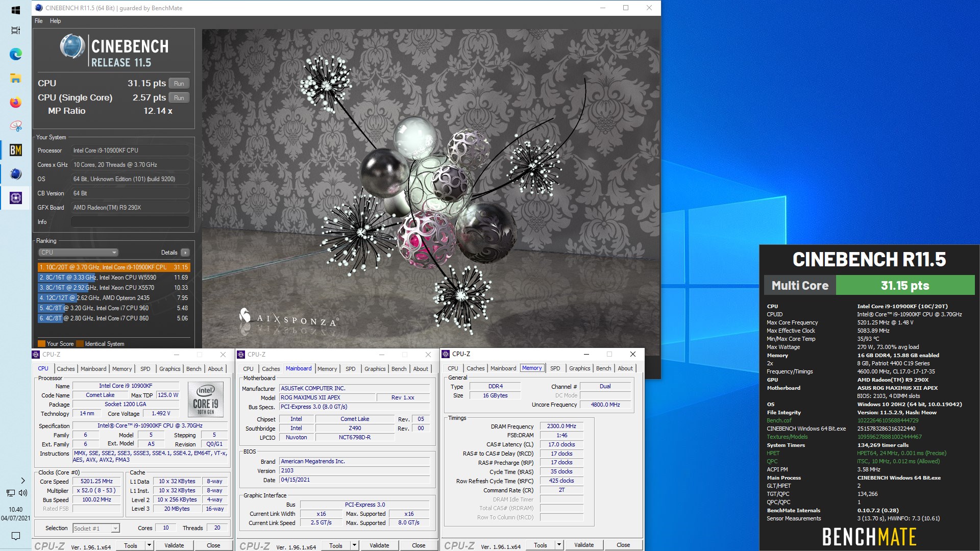Screen dimensions: 980x551
Task: Select top ranking row i9-10900KF 31.15
Action: pos(114,267)
